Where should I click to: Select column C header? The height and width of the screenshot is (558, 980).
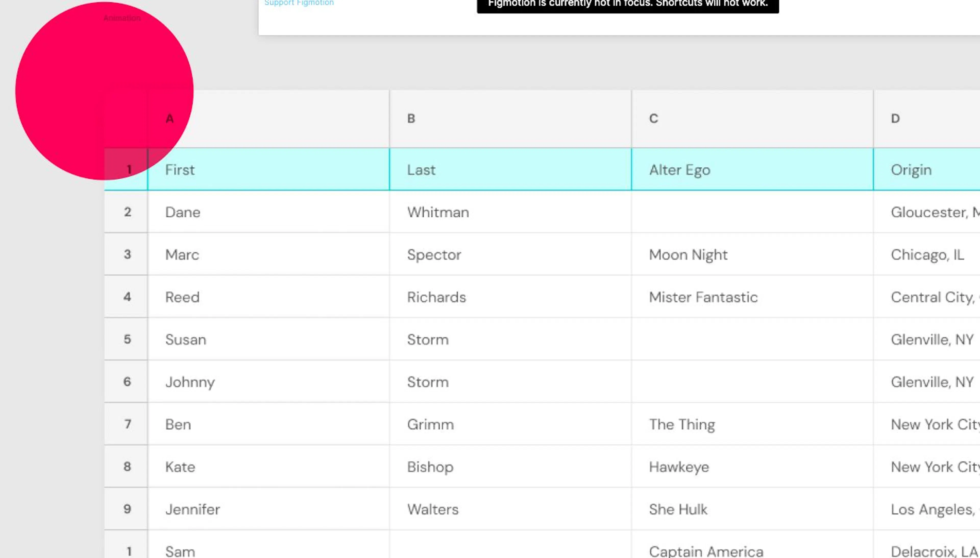752,119
